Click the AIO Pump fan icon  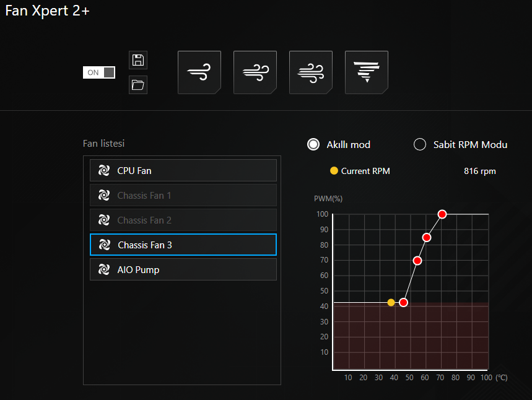click(x=104, y=269)
